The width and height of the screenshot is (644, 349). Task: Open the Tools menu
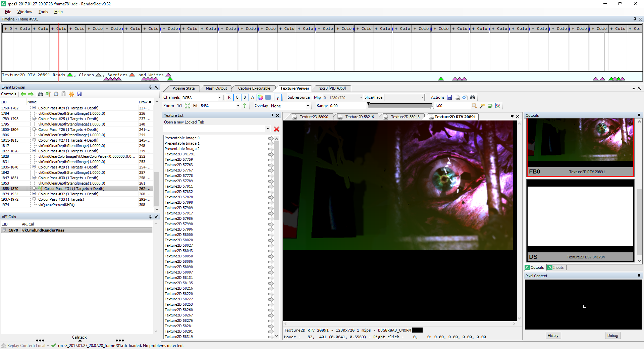tap(43, 12)
